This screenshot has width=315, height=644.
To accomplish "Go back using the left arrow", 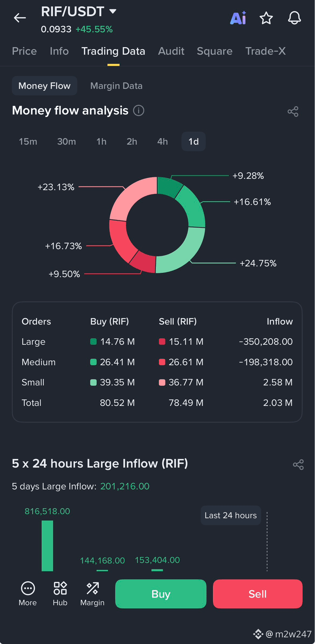I will [20, 18].
